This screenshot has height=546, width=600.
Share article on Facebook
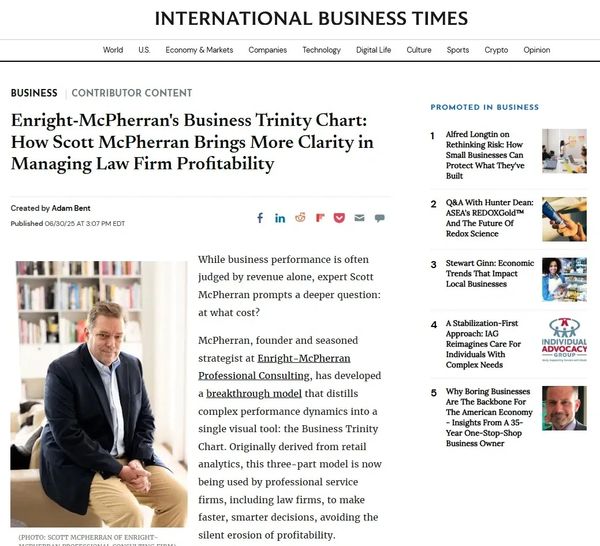[260, 218]
